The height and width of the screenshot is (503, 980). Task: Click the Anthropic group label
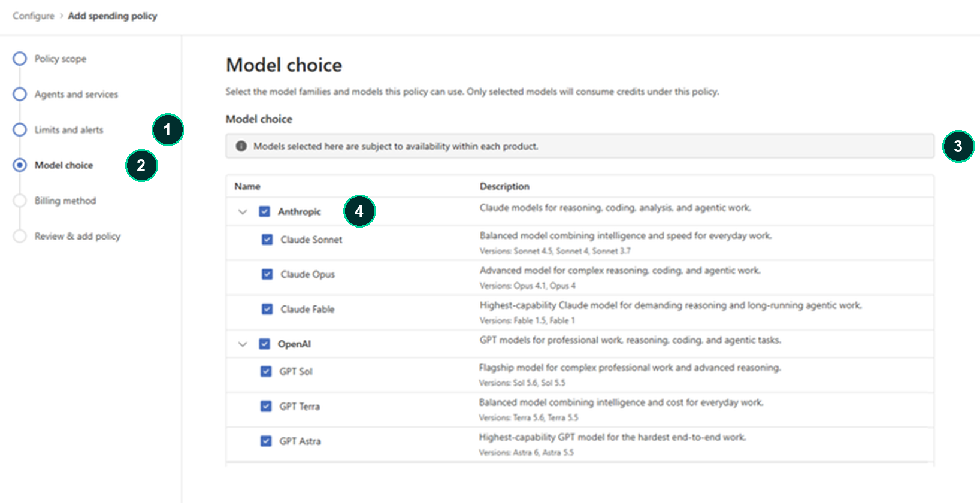[x=300, y=211]
